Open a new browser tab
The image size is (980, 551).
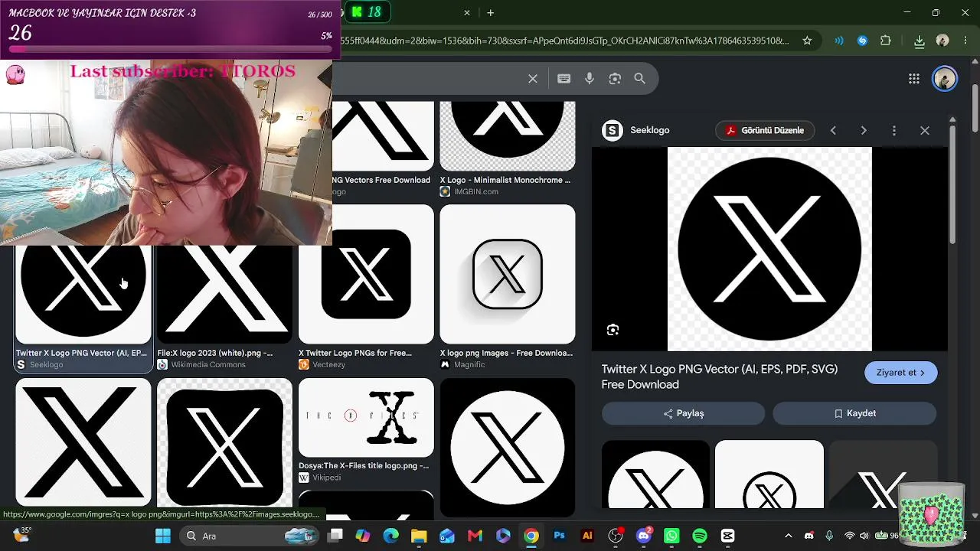[491, 13]
